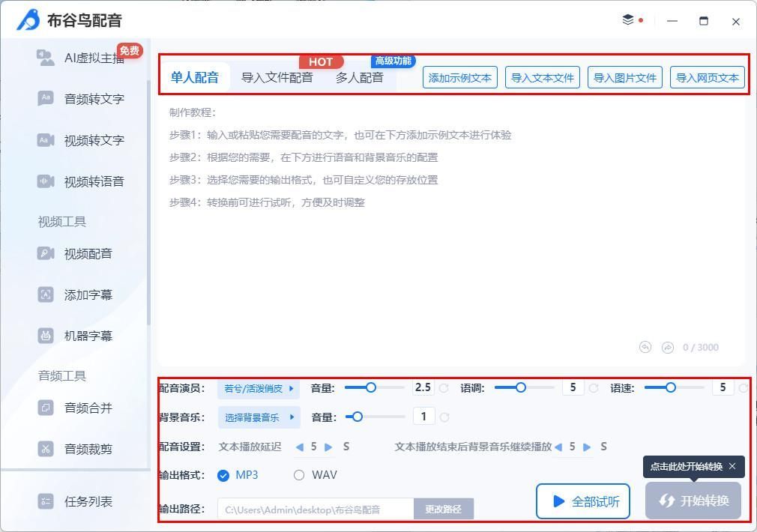Click the background music volume box showing 1

[424, 417]
